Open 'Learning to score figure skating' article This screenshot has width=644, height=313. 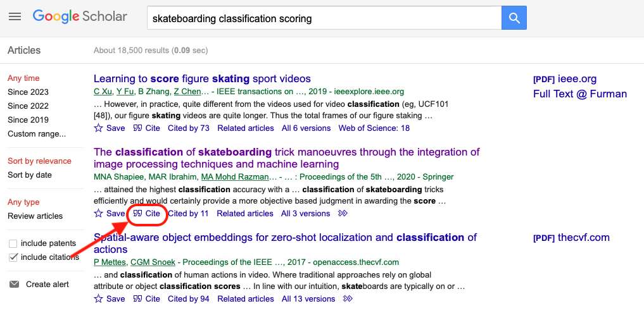pos(202,79)
